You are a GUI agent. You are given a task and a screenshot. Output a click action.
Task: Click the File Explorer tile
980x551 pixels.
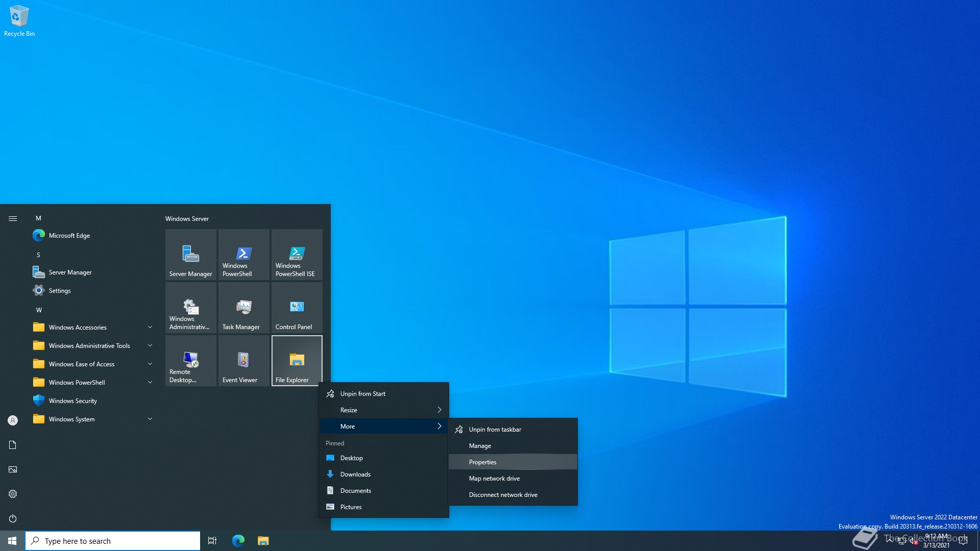(x=297, y=361)
